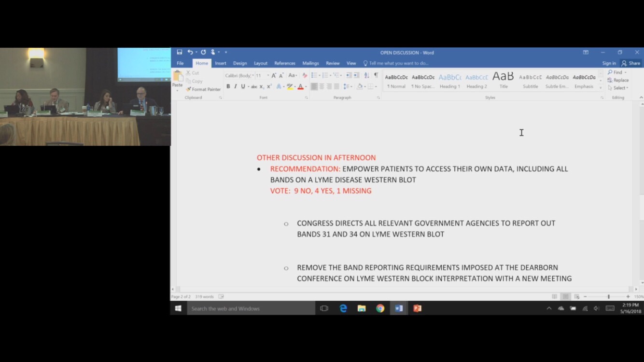This screenshot has width=644, height=362.
Task: Select the Format Painter tool
Action: click(x=203, y=89)
